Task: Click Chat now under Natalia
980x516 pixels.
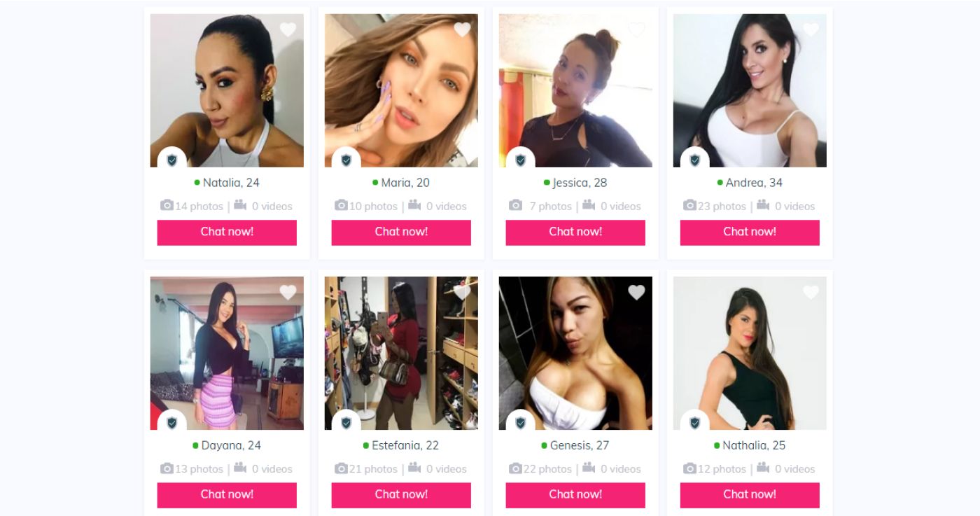Action: coord(227,232)
